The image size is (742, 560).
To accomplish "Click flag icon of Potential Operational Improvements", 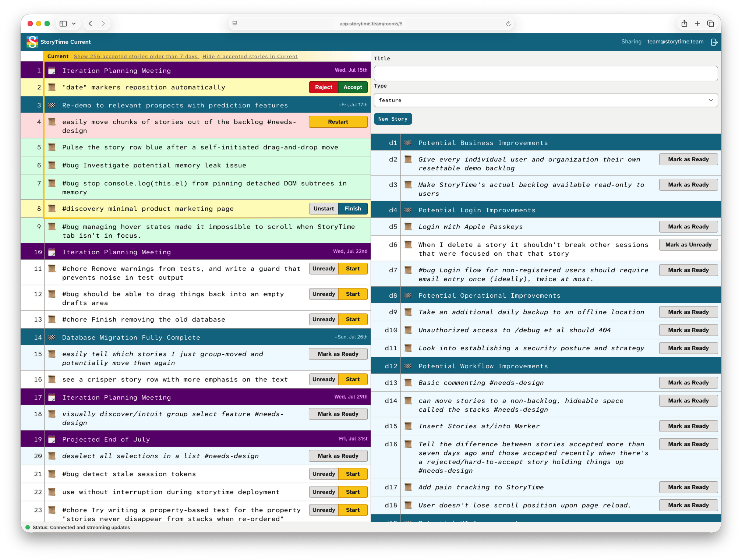I will pos(408,295).
